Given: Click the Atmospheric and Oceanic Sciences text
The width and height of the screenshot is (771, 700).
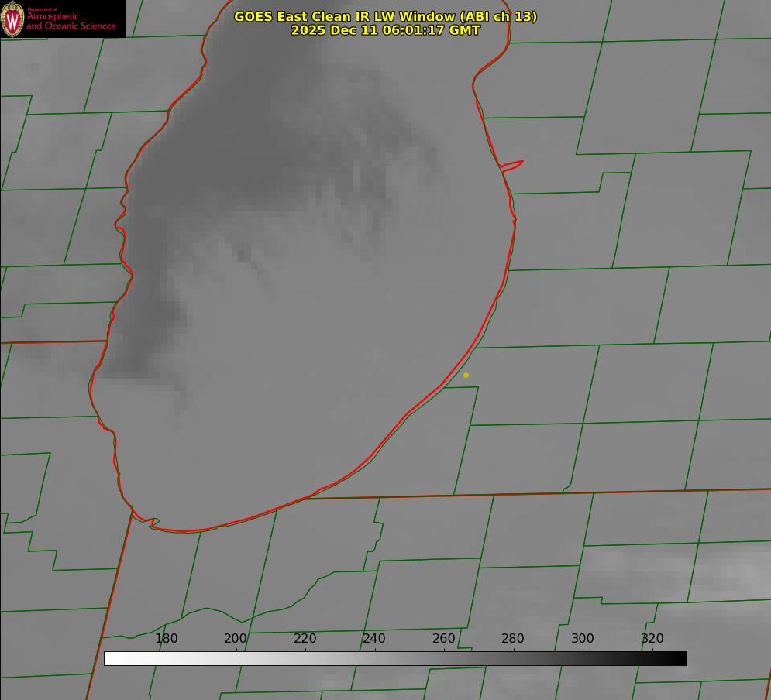Looking at the screenshot, I should (71, 21).
